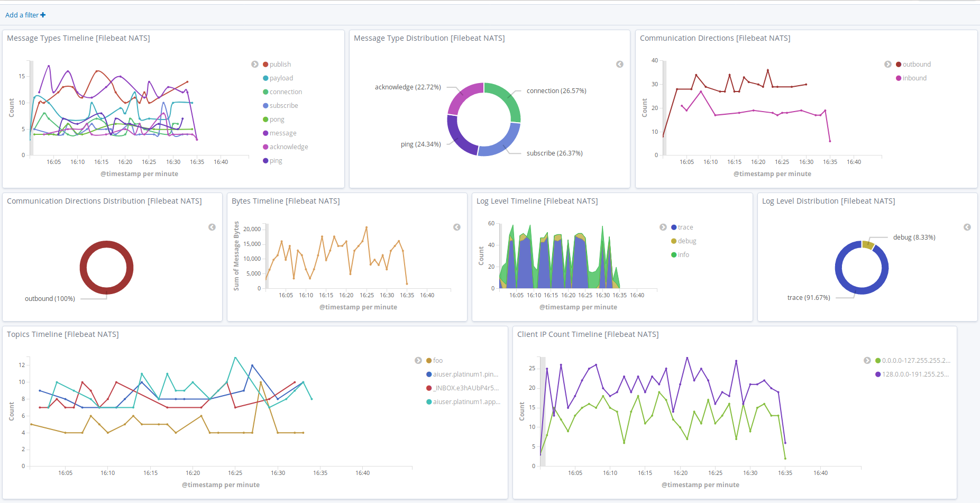Toggle the inbound series legend entry
This screenshot has height=503, width=980.
[x=911, y=78]
